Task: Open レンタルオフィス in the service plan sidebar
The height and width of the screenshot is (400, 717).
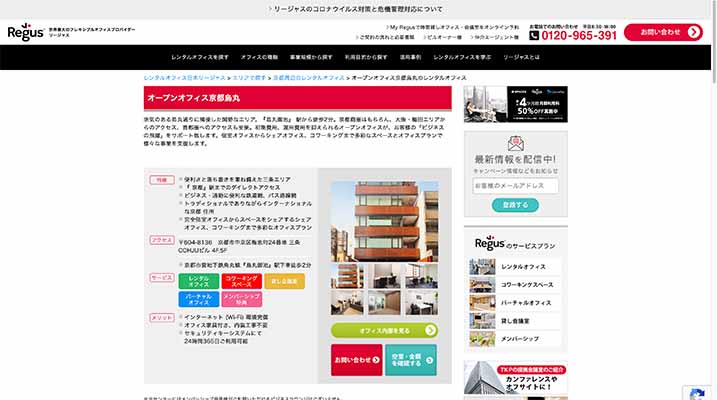Action: pos(515,267)
